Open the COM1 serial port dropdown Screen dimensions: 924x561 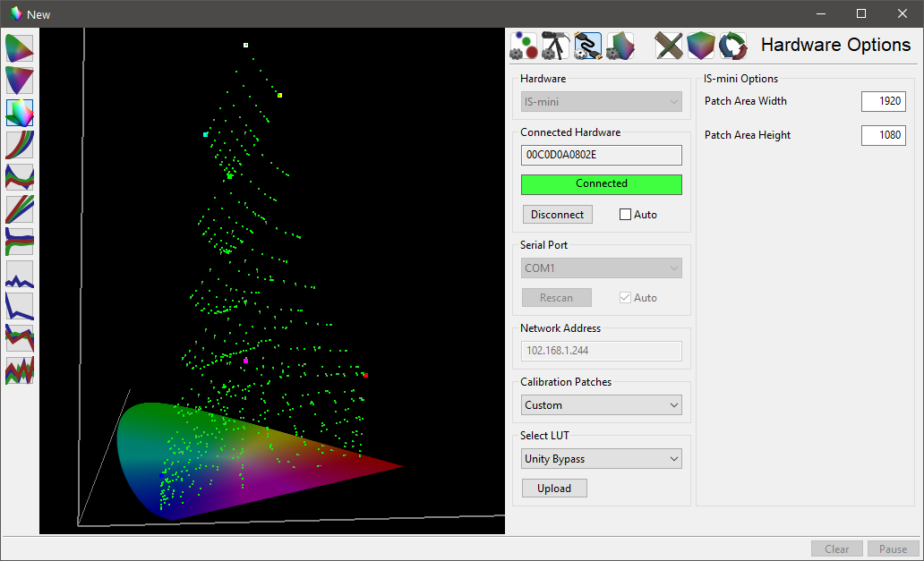601,268
